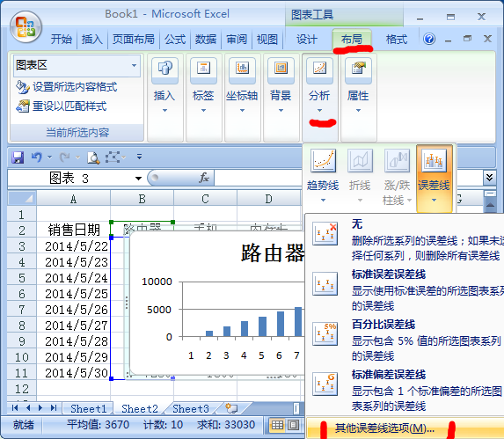Open the chart element 图表区 dropdown
Image resolution: width=504 pixels, height=439 pixels.
(134, 66)
